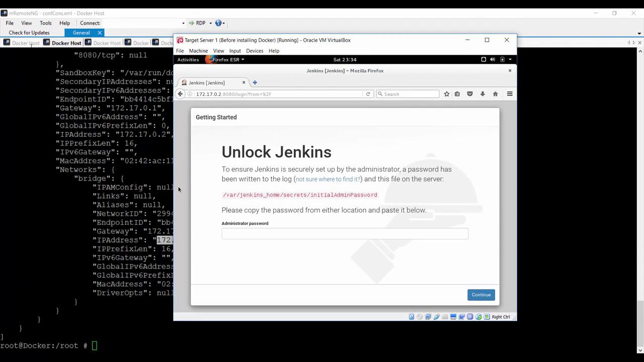Open the VirtualBox Machine menu
644x362 pixels.
pyautogui.click(x=198, y=51)
